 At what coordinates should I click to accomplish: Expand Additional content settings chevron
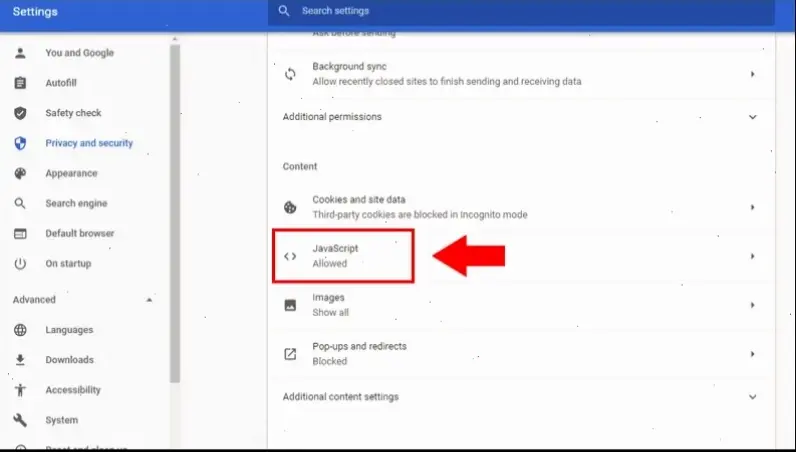(x=752, y=397)
